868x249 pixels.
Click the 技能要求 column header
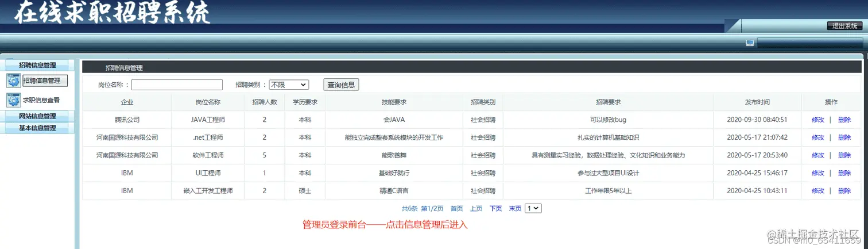394,102
